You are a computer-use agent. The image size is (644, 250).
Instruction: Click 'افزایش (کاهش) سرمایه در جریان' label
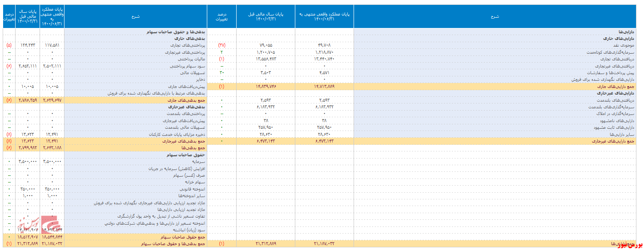click(x=176, y=169)
